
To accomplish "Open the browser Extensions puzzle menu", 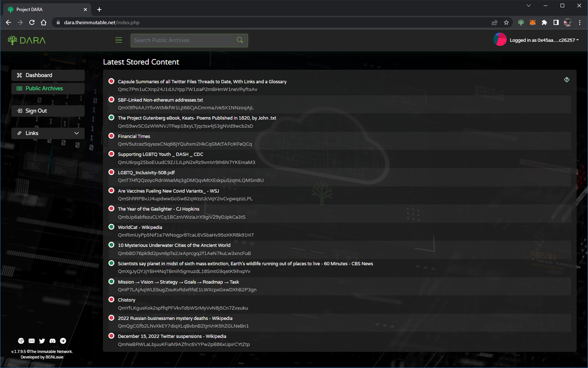I will click(544, 23).
